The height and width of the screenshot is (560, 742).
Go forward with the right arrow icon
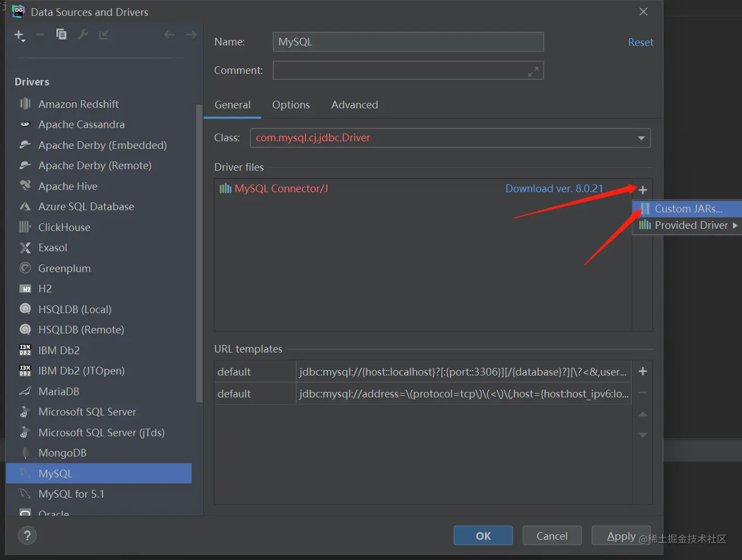pyautogui.click(x=191, y=35)
